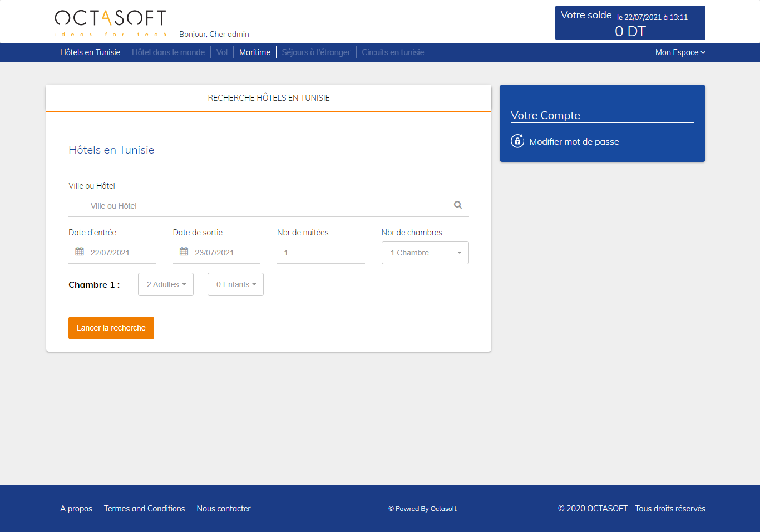This screenshot has width=760, height=532.
Task: Go to the Maritime menu item
Action: 255,52
